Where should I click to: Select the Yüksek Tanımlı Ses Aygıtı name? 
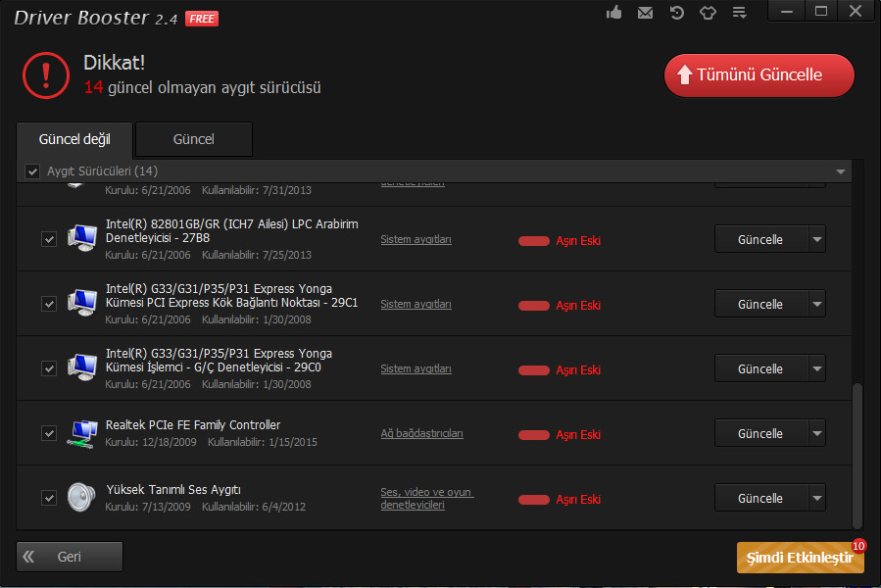(x=173, y=490)
